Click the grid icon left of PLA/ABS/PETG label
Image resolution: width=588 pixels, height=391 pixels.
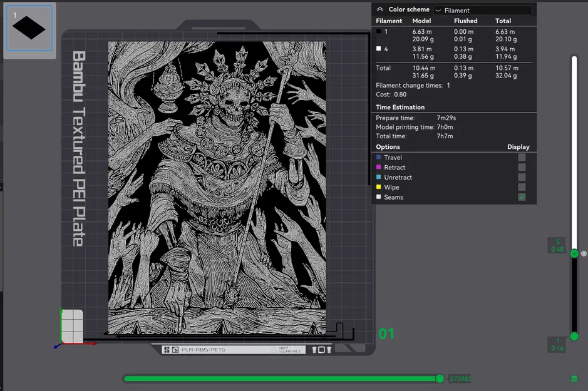point(167,350)
